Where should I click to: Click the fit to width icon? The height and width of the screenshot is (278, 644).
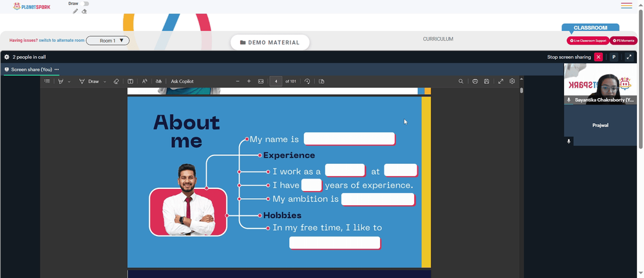pos(260,81)
